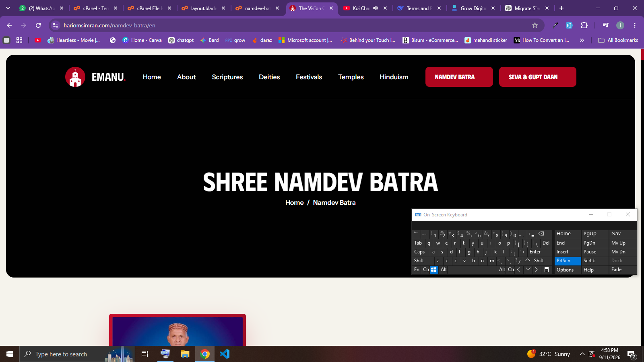Open the Temples menu item

(351, 77)
